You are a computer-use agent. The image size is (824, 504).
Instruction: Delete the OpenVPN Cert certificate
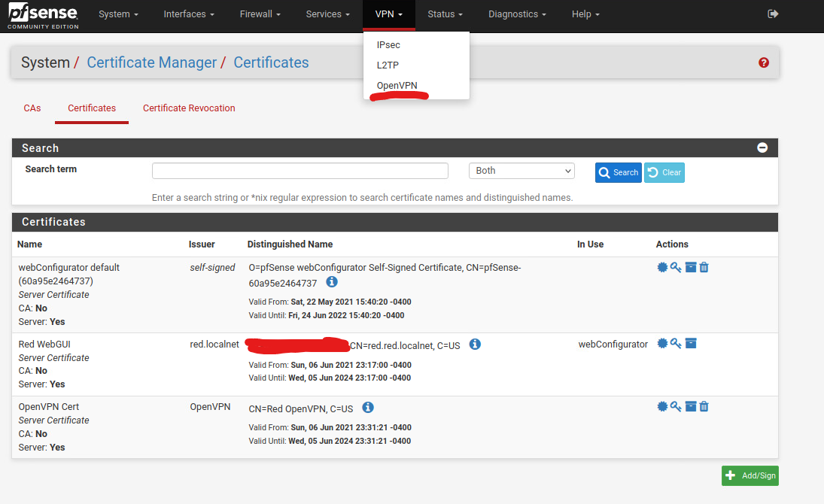pos(704,406)
